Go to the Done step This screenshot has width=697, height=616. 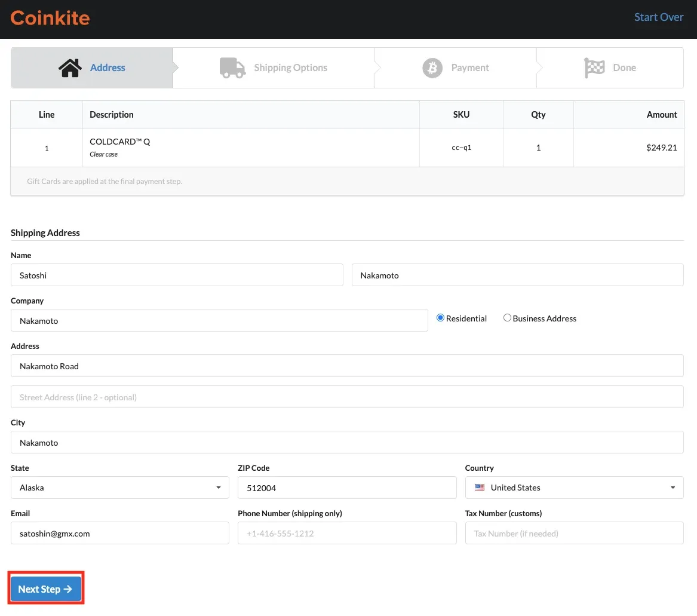tap(610, 68)
